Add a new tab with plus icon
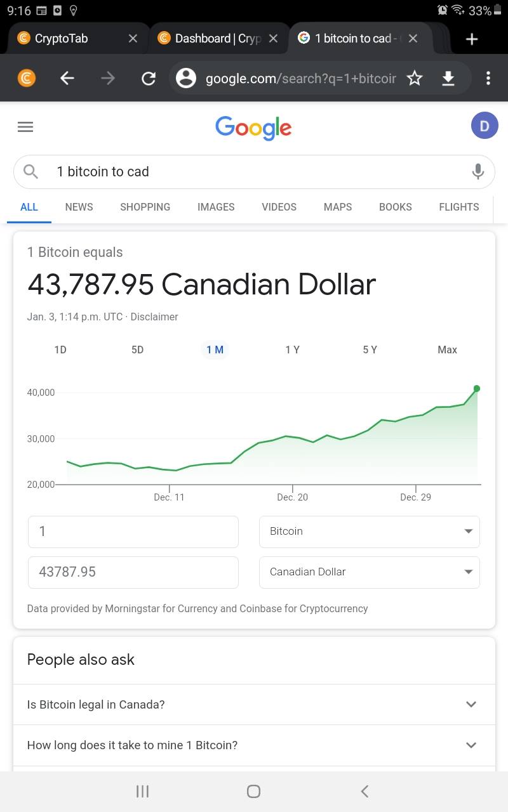 [471, 39]
